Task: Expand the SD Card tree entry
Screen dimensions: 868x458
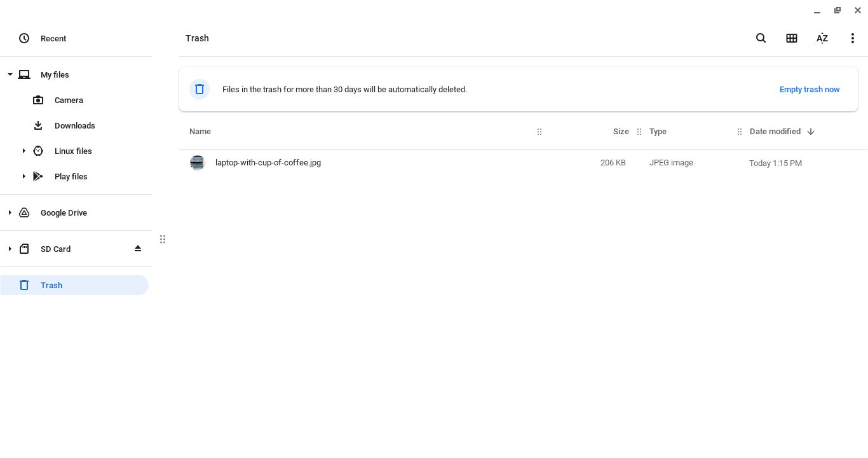Action: [x=10, y=249]
